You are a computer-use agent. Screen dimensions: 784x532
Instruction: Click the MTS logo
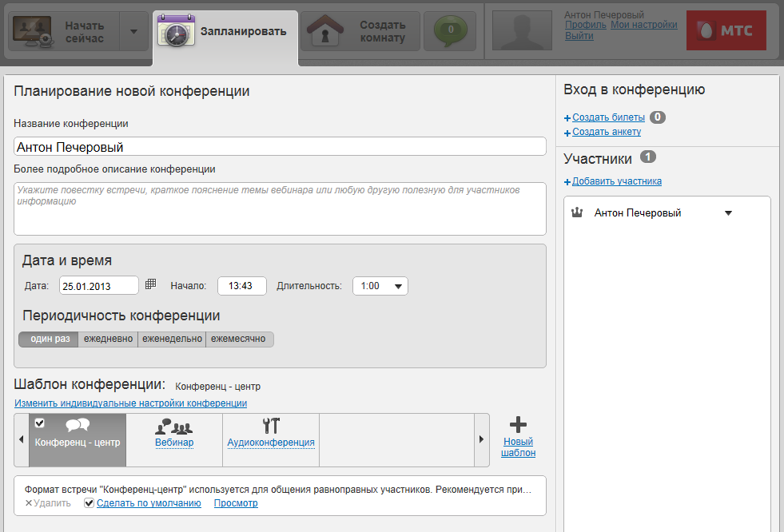(x=726, y=30)
